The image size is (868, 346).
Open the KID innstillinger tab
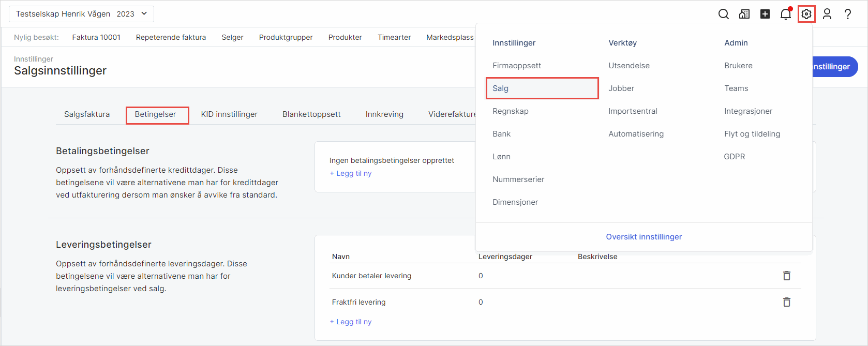pyautogui.click(x=229, y=114)
